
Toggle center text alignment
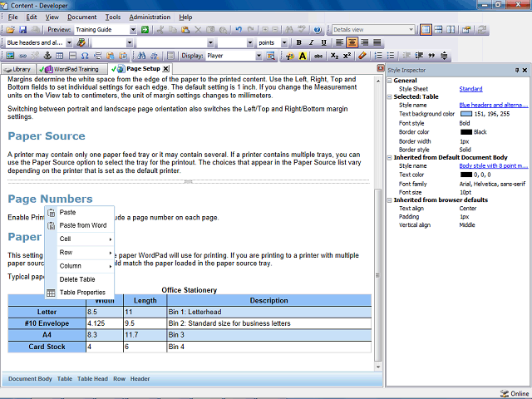[x=352, y=42]
